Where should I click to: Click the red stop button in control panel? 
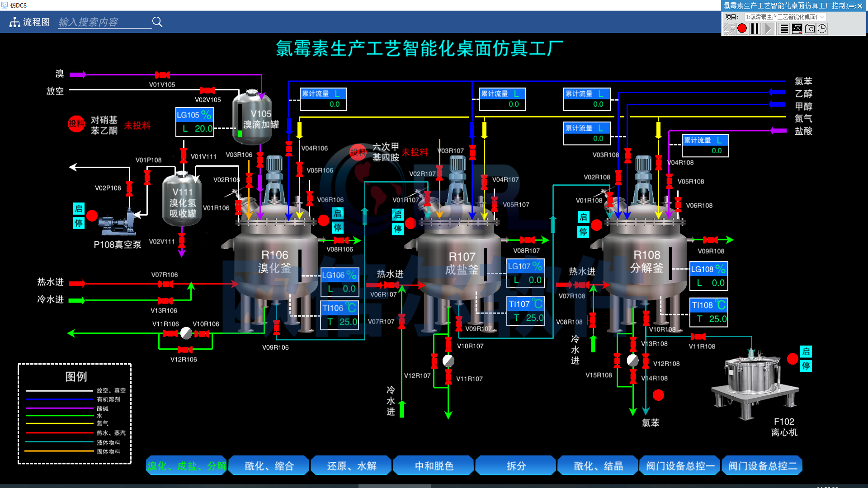[x=742, y=28]
